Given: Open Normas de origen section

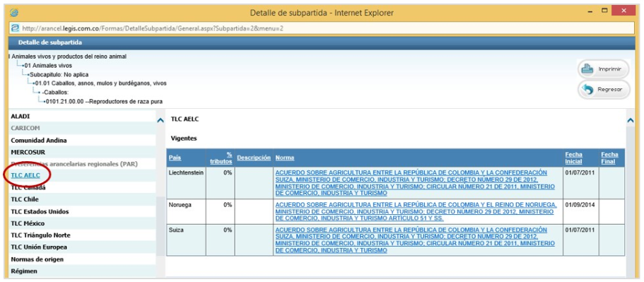Looking at the screenshot, I should click(37, 259).
